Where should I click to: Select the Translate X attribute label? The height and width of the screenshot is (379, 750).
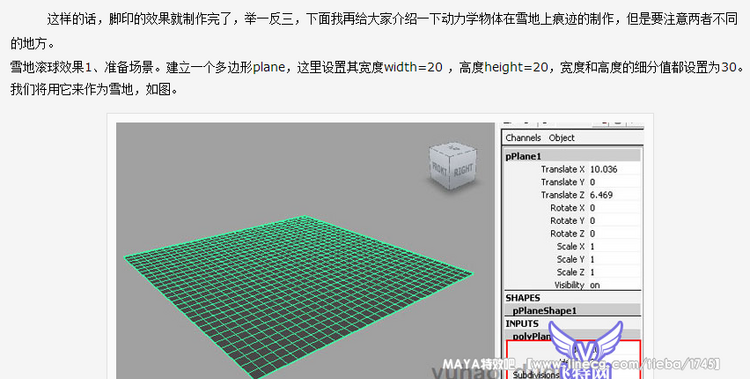pyautogui.click(x=562, y=169)
